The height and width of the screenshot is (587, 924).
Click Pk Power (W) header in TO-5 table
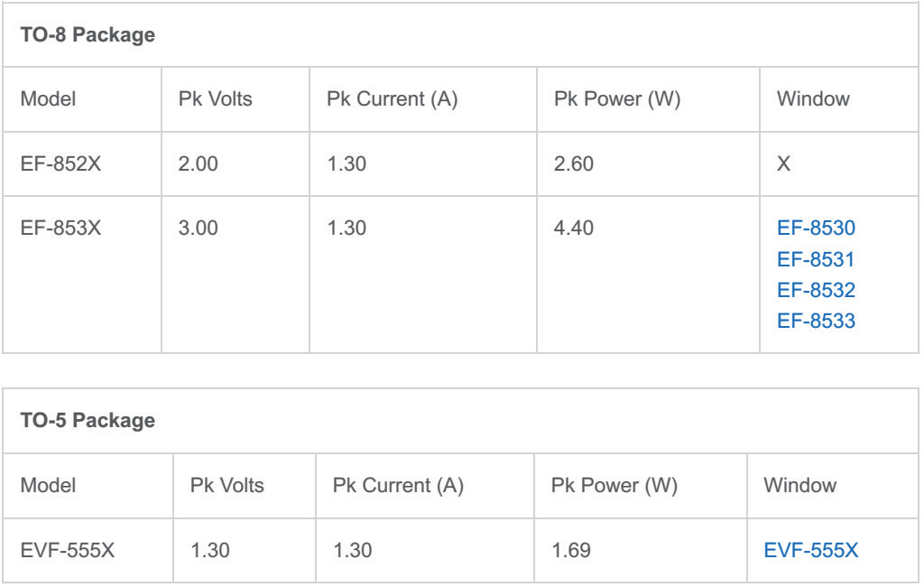coord(614,486)
